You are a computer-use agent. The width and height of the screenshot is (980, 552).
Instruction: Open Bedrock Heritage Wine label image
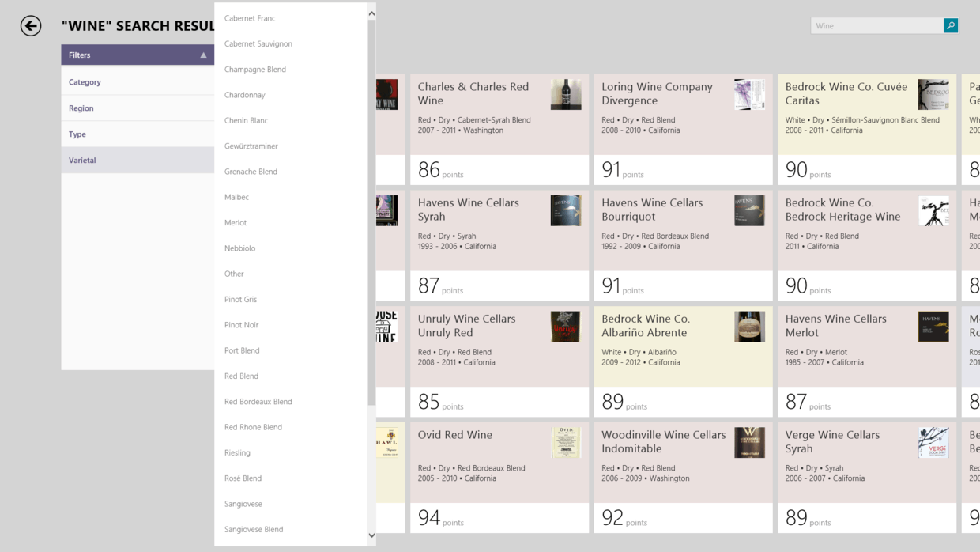(x=933, y=211)
